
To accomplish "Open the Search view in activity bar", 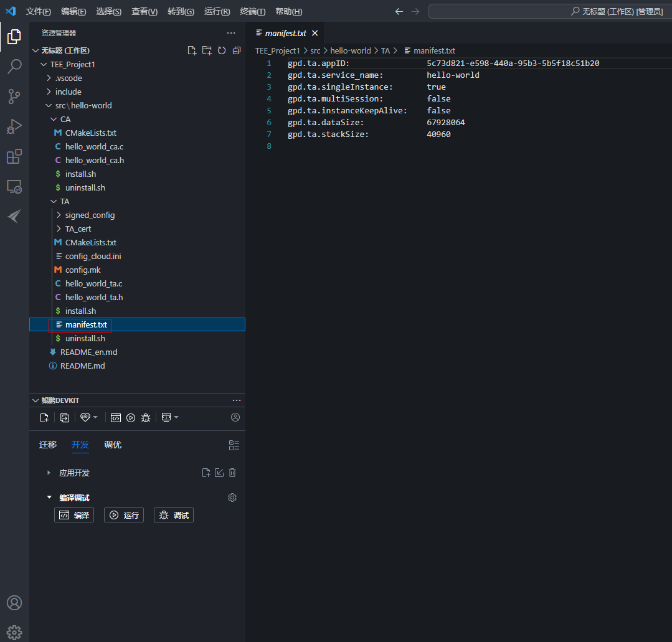I will [x=14, y=67].
